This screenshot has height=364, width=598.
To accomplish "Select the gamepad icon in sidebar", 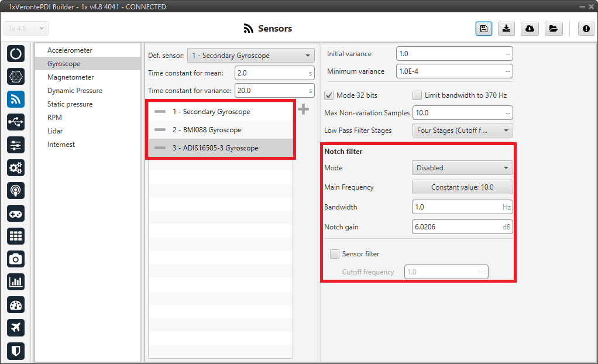I will point(16,213).
